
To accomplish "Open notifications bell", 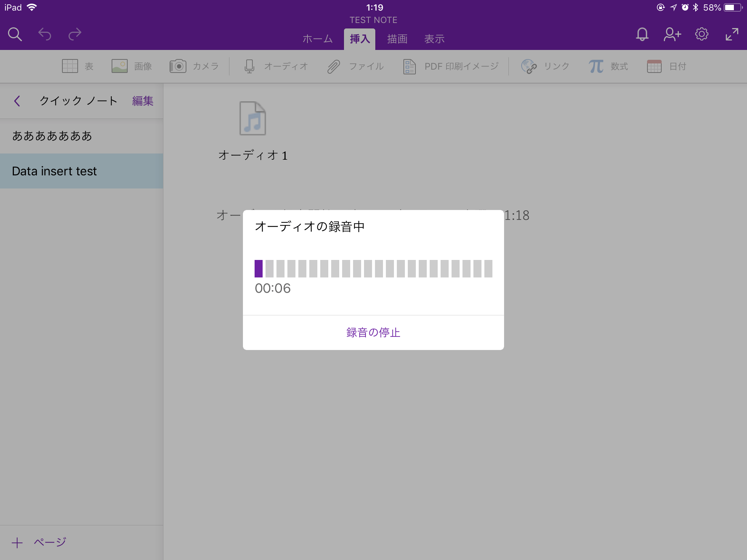I will point(642,35).
